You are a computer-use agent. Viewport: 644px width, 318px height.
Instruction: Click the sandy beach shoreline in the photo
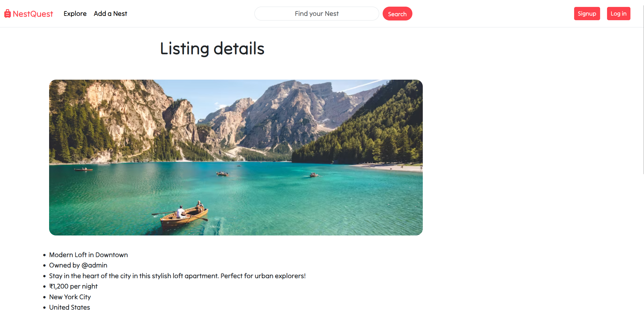tap(387, 167)
